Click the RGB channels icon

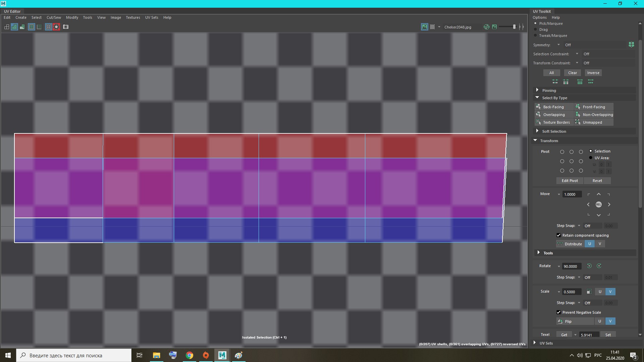coord(486,27)
